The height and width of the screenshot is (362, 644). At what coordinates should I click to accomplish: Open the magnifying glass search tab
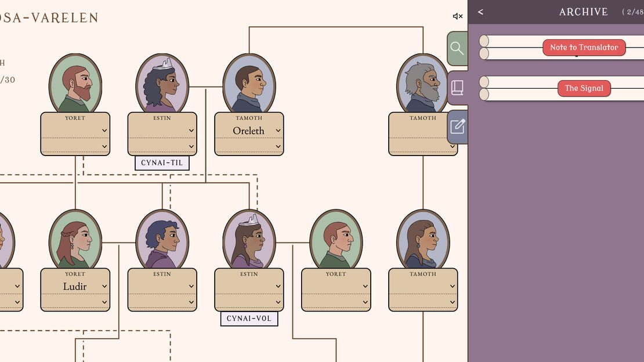pos(457,49)
